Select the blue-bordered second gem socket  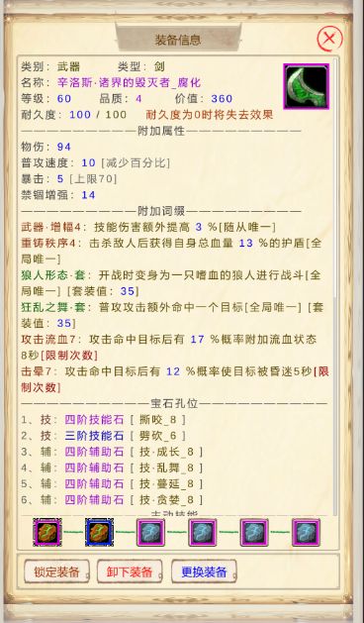pyautogui.click(x=99, y=532)
